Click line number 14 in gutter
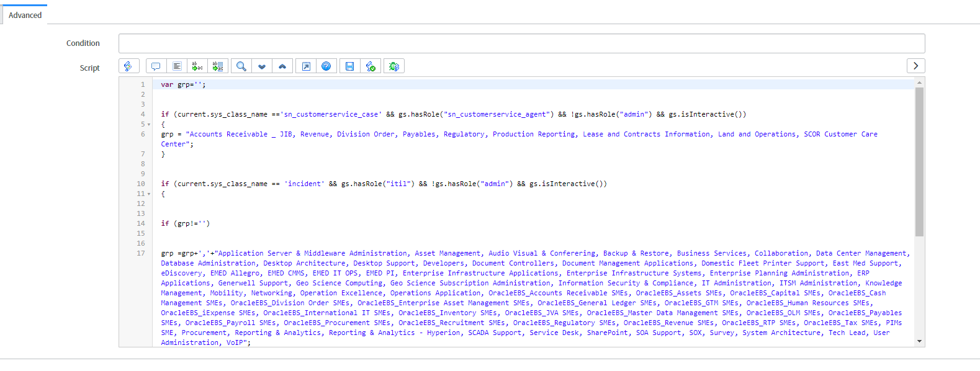Image resolution: width=980 pixels, height=371 pixels. coord(141,223)
